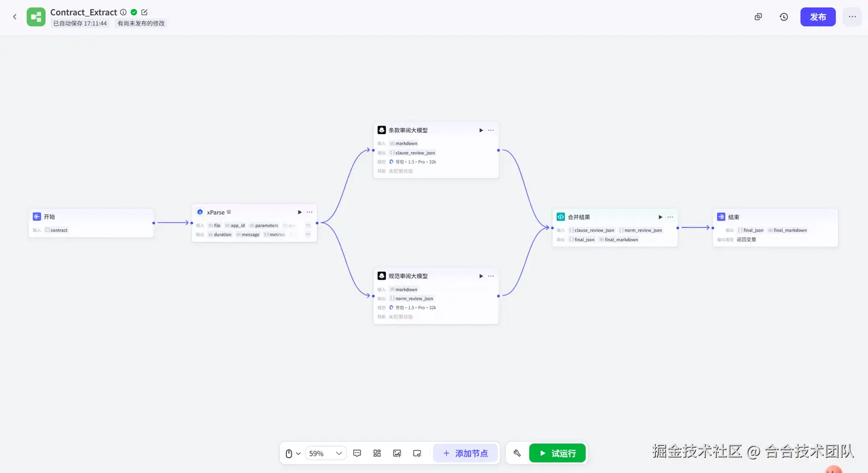Auto-arrange nodes with grid icon
Image resolution: width=868 pixels, height=473 pixels.
tap(377, 453)
